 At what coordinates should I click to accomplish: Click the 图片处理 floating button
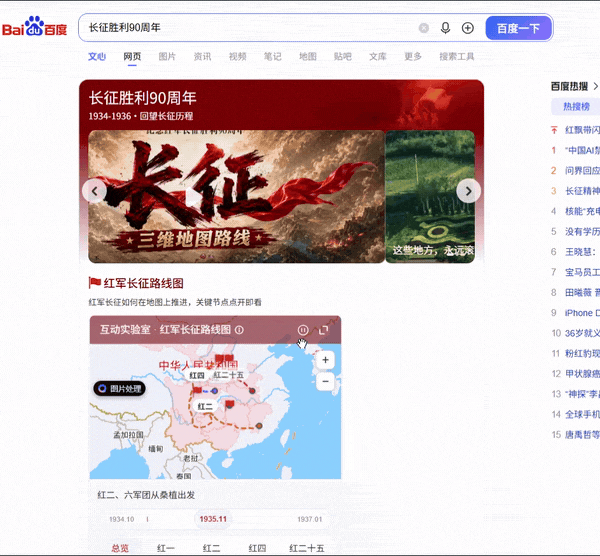119,389
